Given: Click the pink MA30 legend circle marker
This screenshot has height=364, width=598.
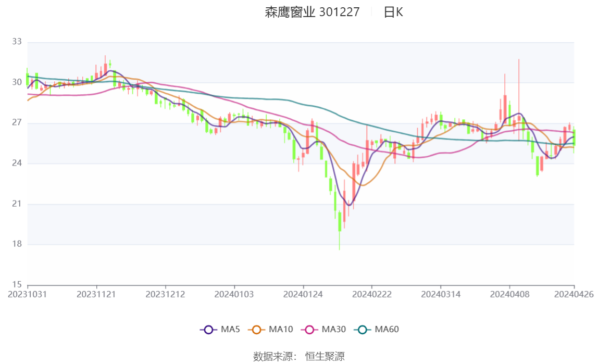Looking at the screenshot, I should point(309,330).
